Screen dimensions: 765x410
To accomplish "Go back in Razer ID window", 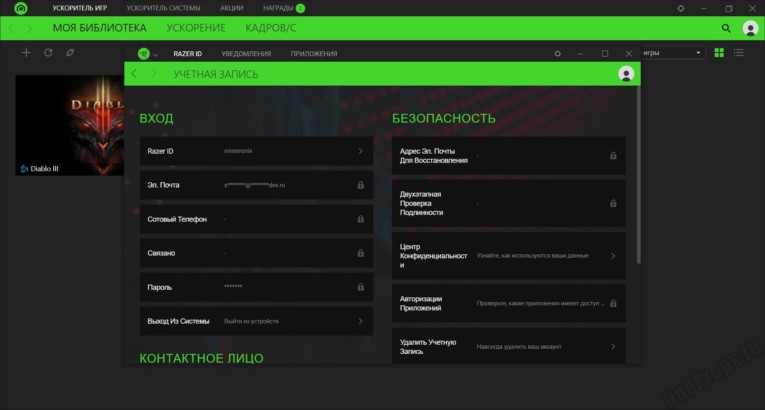I will 134,74.
